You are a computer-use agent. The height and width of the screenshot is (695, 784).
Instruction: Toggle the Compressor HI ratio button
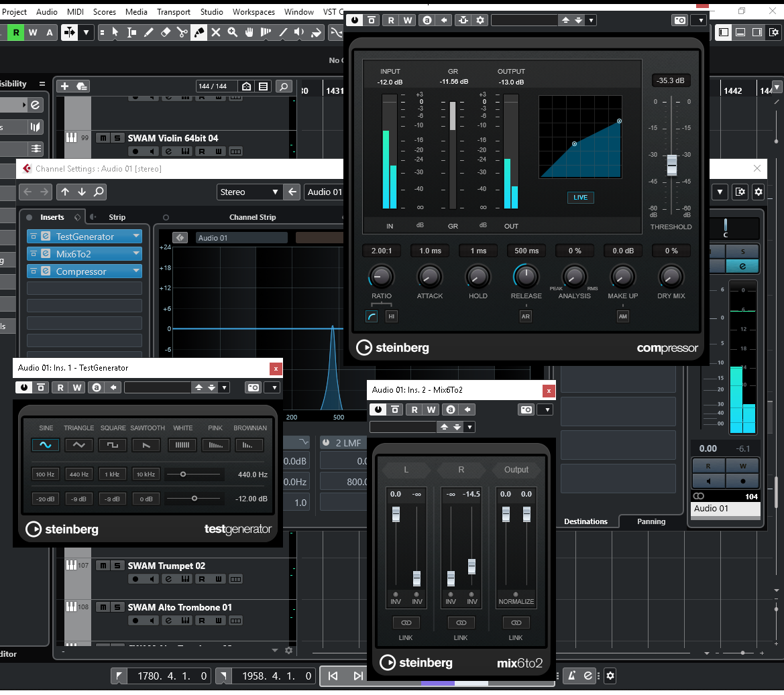tap(392, 316)
